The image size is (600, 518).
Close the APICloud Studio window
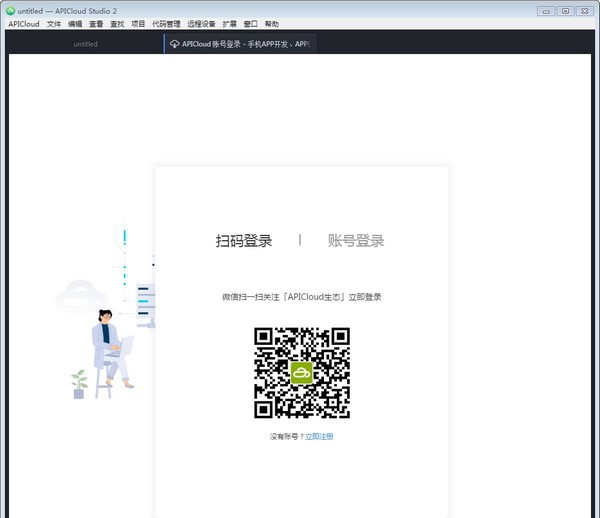pos(585,11)
